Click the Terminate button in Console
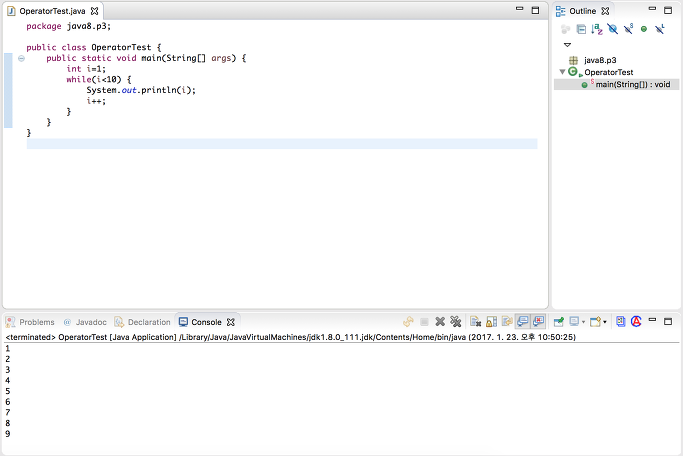 pos(424,322)
